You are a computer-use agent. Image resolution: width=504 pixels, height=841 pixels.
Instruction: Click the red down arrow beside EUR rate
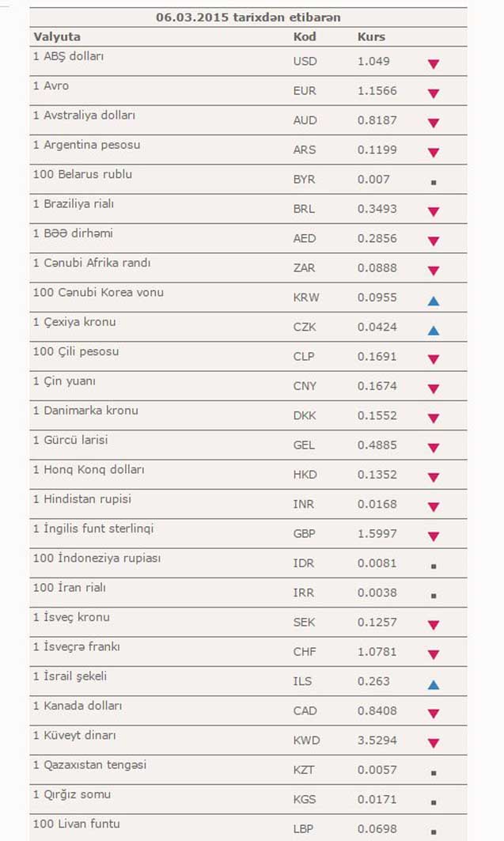(x=434, y=93)
